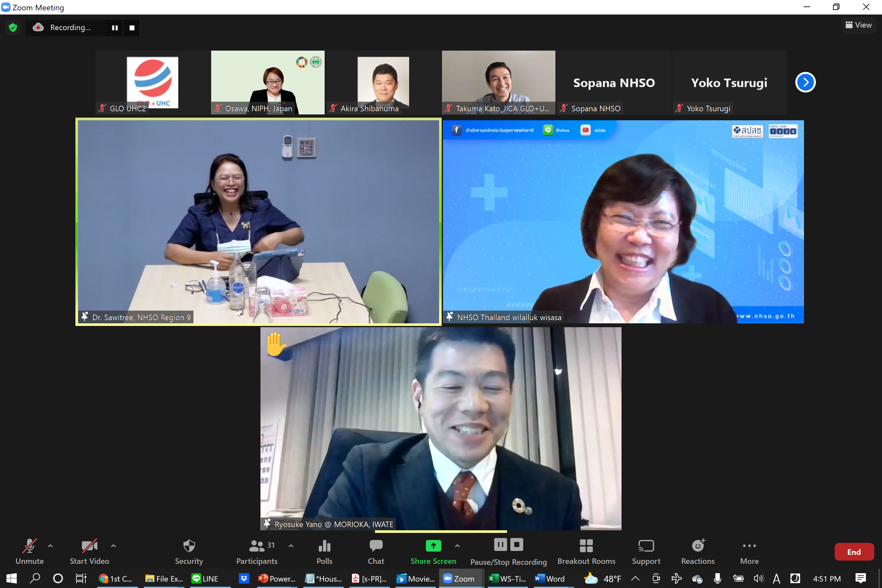Pause recording from top-left indicator

pyautogui.click(x=115, y=28)
